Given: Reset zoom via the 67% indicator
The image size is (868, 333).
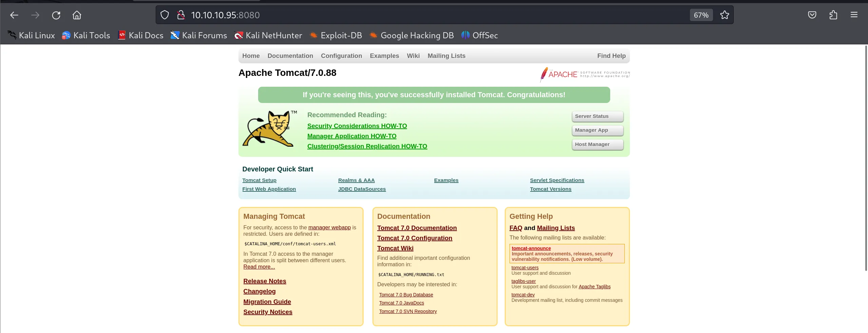Looking at the screenshot, I should (x=701, y=15).
